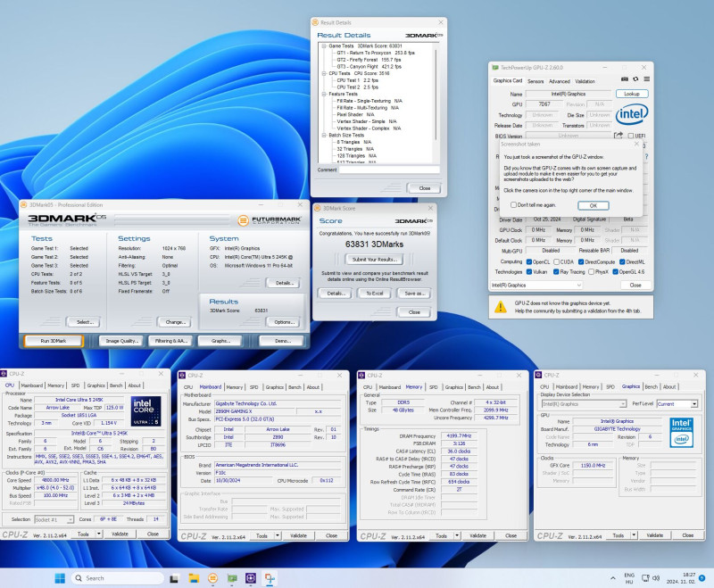Click the network icon in system tray

pos(645,578)
